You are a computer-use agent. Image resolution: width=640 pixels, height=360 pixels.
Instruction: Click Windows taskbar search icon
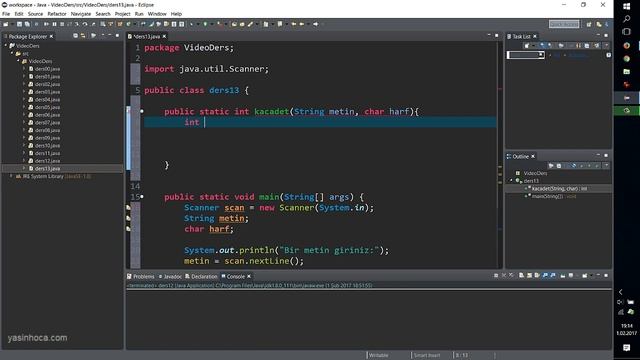(x=627, y=19)
